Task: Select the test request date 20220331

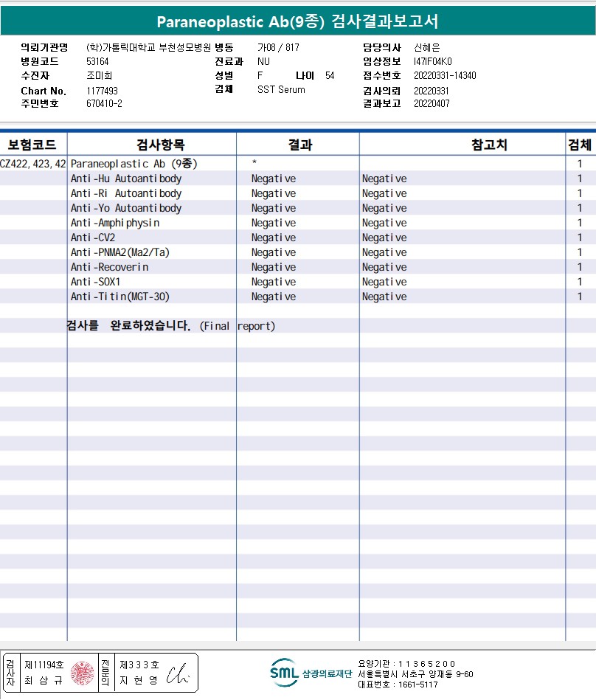Action: [x=431, y=91]
